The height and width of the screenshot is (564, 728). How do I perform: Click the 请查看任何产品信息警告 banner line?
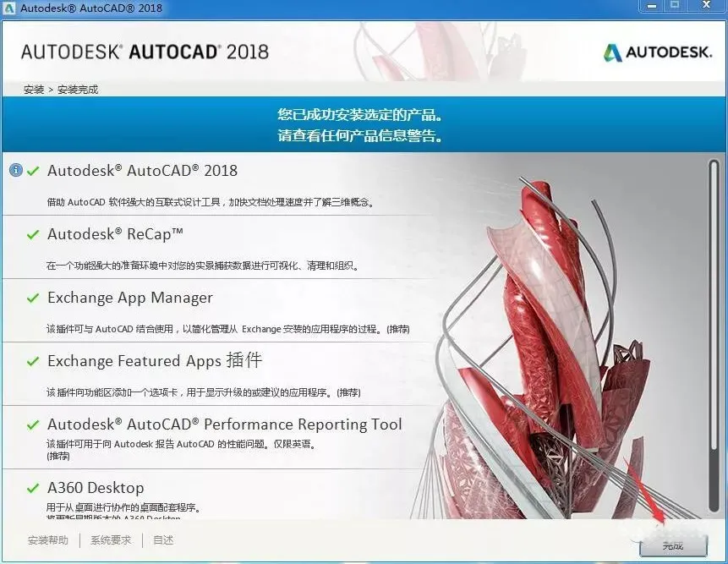(360, 135)
